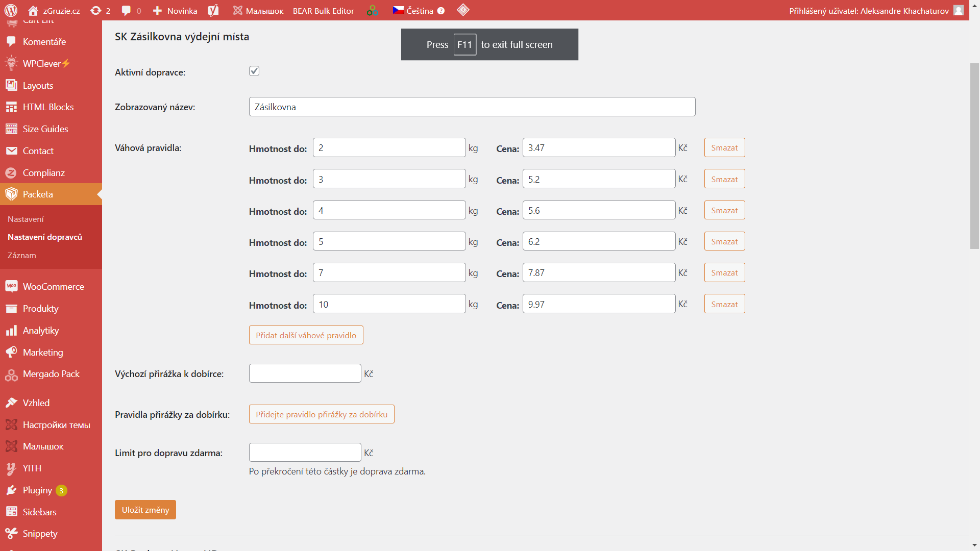
Task: Open the Yoast SEO icon in admin bar
Action: click(213, 10)
